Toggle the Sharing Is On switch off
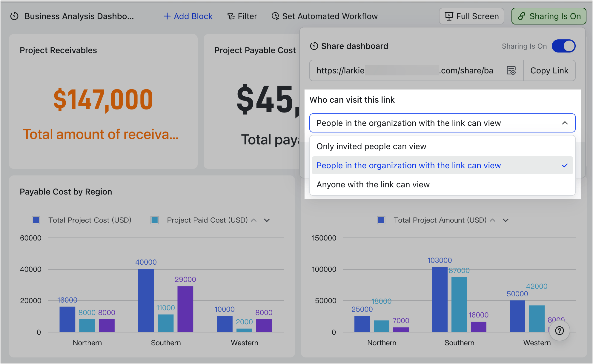Viewport: 593px width, 364px height. coord(563,46)
